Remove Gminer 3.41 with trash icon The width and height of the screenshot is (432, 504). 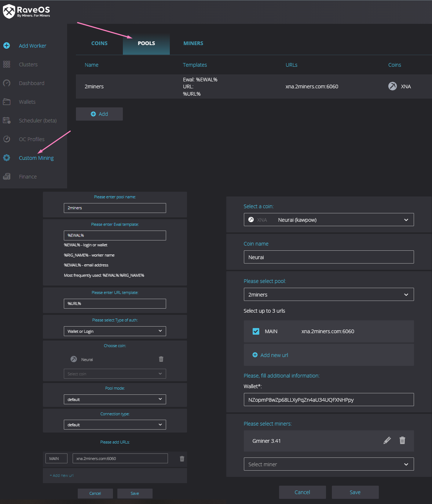pyautogui.click(x=402, y=441)
